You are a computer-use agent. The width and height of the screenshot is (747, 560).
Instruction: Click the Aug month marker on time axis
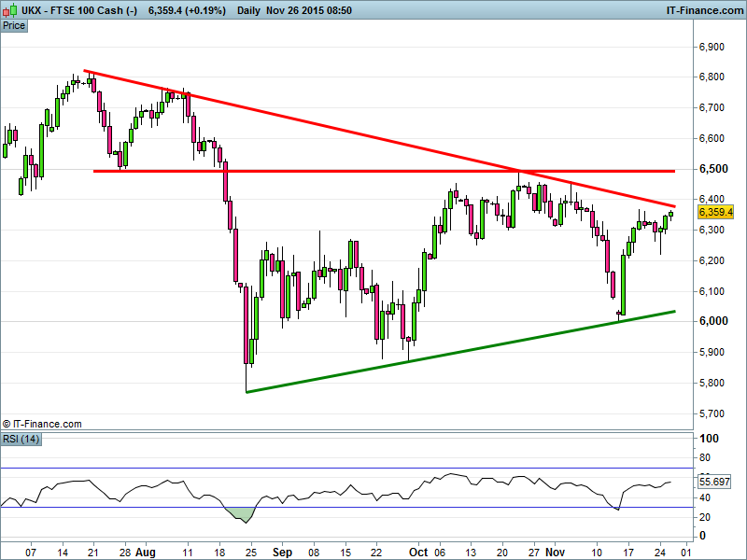[145, 553]
